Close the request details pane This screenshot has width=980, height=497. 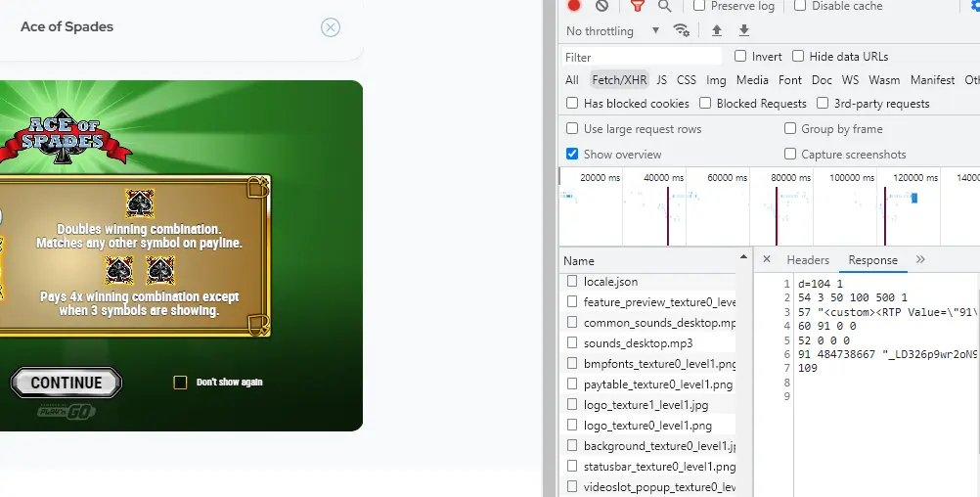[x=767, y=259]
